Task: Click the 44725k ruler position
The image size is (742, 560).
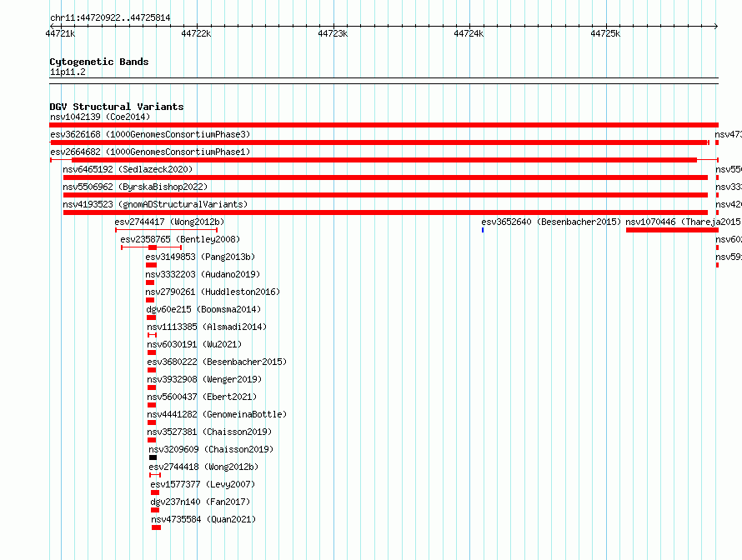Action: [x=605, y=33]
